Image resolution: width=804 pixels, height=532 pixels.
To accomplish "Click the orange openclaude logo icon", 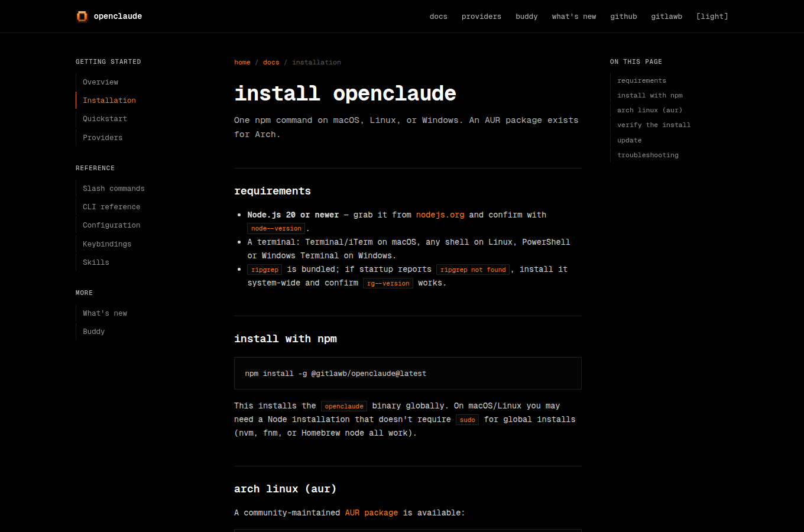I will [x=82, y=16].
